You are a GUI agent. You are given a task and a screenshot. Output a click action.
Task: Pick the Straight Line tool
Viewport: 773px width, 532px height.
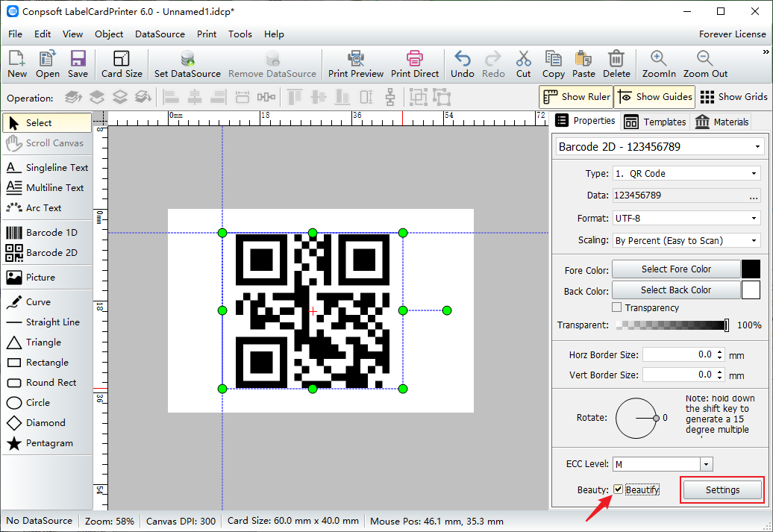47,322
